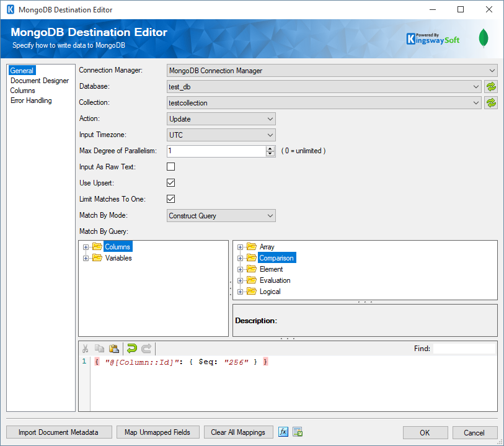Switch to the Error Handling page

click(31, 100)
